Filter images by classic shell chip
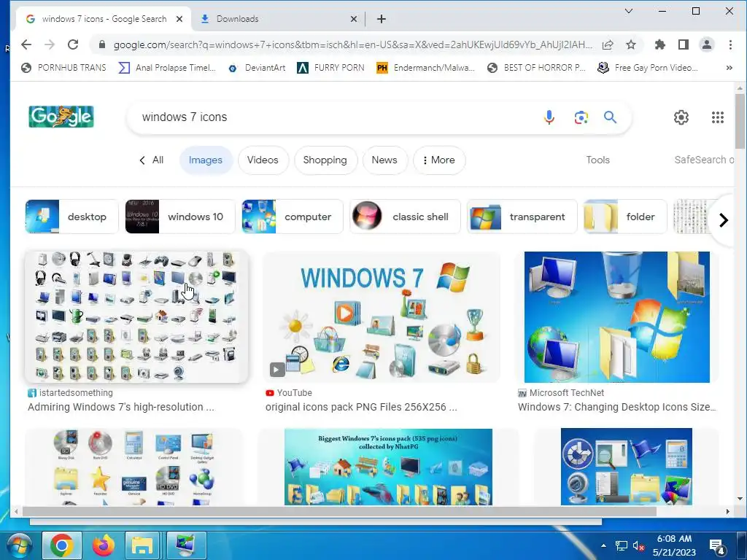Screen dimensions: 747x560 point(405,217)
